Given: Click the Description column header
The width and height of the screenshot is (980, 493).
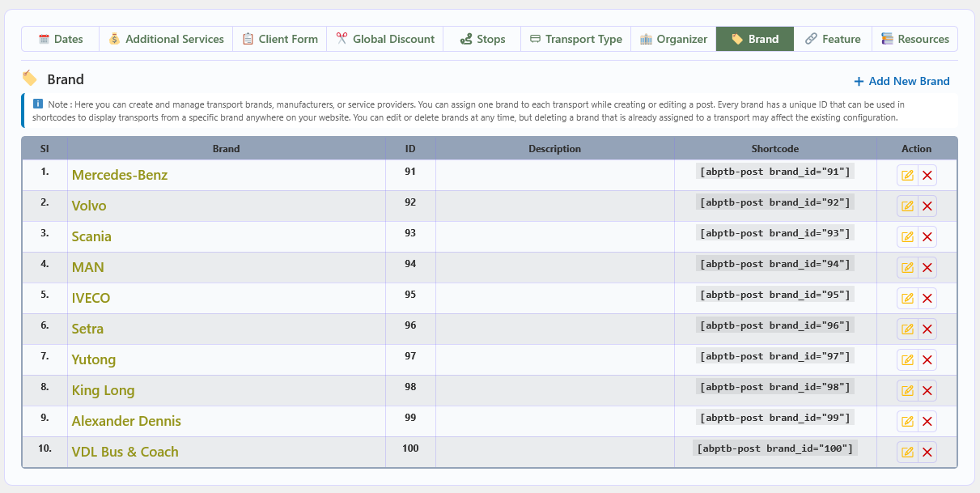Looking at the screenshot, I should click(x=555, y=149).
